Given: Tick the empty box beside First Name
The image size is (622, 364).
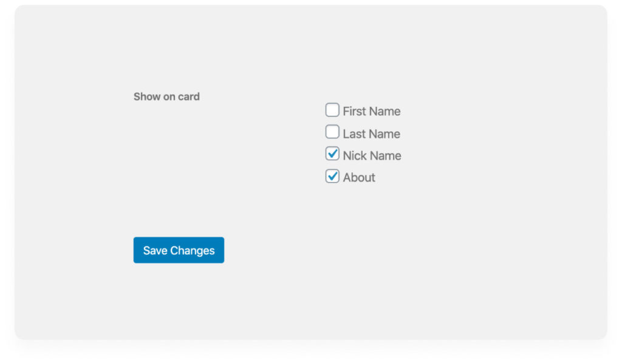Looking at the screenshot, I should pos(332,110).
